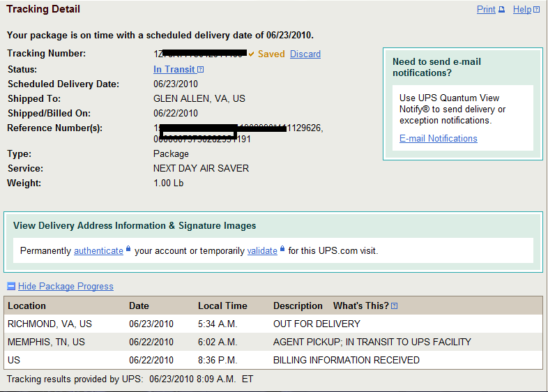Click the help icon next to In Transit

[x=201, y=70]
